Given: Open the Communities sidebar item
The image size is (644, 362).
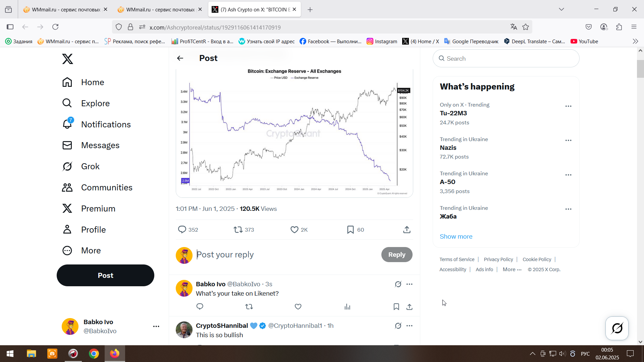Looking at the screenshot, I should pos(97,187).
